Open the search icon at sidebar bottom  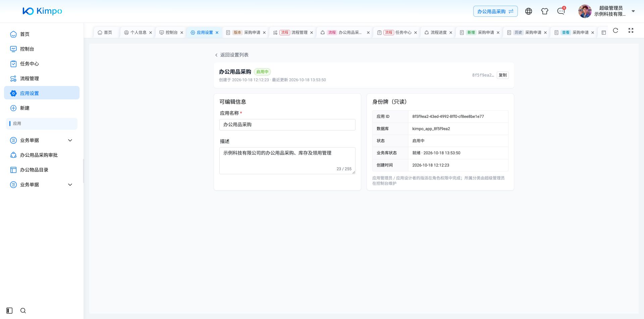point(23,311)
